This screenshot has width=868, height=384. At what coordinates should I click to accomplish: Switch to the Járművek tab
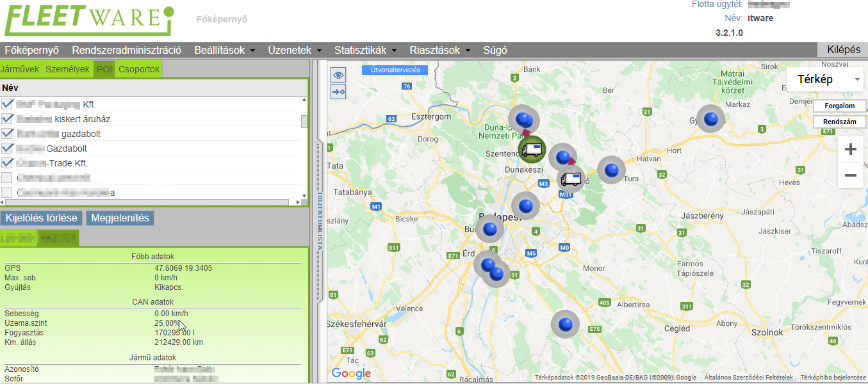20,69
